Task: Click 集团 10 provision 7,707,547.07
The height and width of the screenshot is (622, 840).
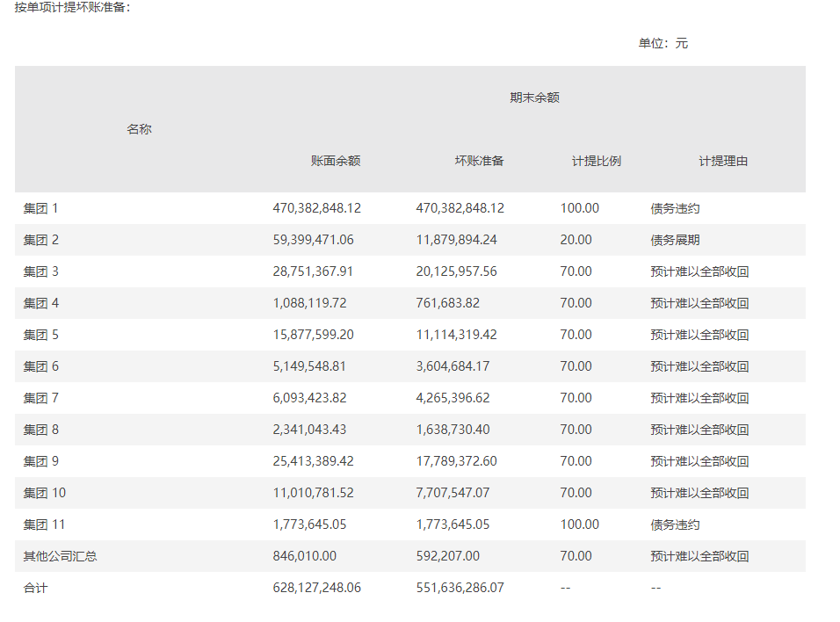Action: (x=453, y=493)
